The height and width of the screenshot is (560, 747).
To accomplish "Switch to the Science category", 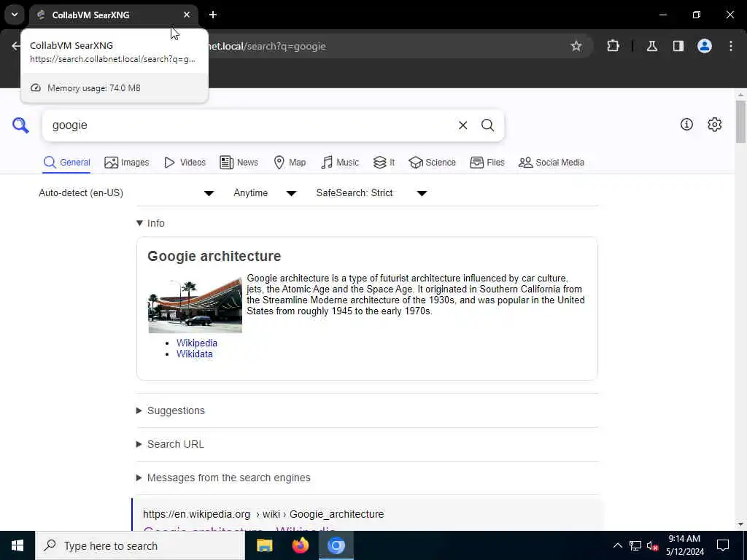I will click(x=432, y=163).
